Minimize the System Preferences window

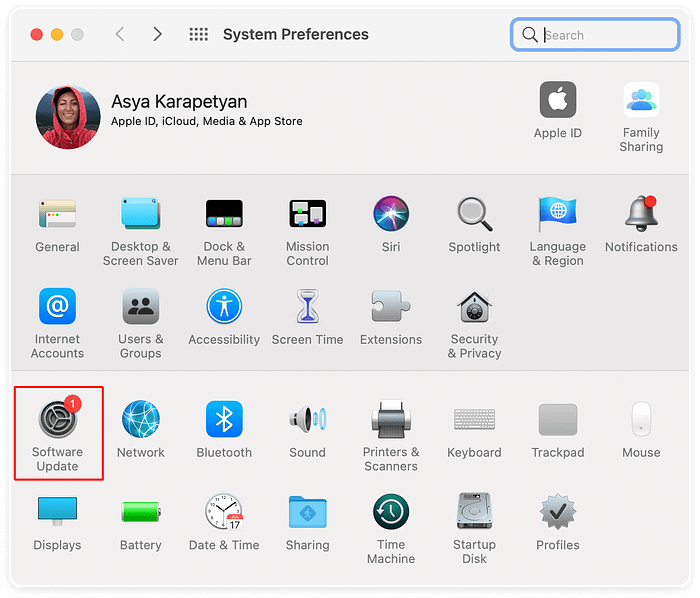(57, 34)
